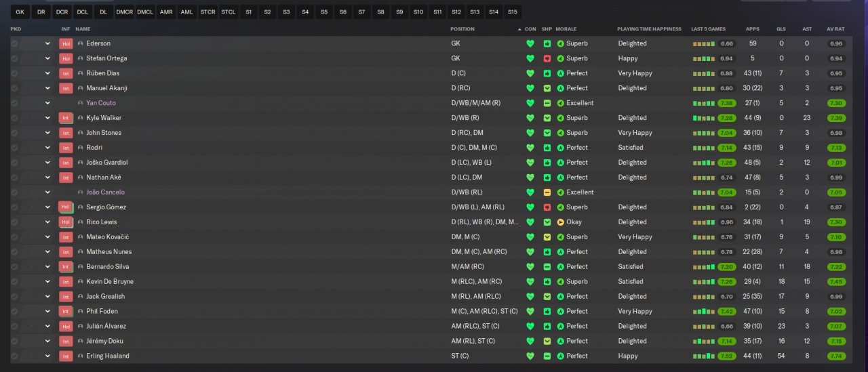Click player icon beside Jack Grealish

(81, 297)
